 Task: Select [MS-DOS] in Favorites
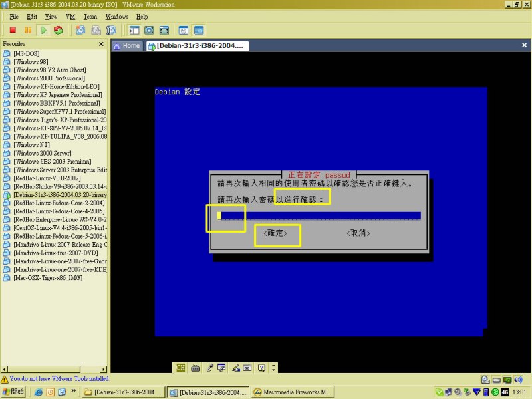pos(26,53)
